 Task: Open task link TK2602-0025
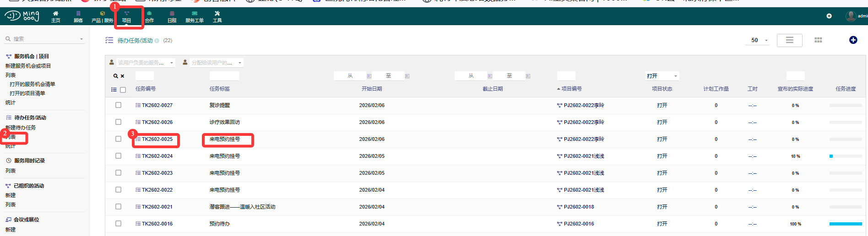point(157,139)
